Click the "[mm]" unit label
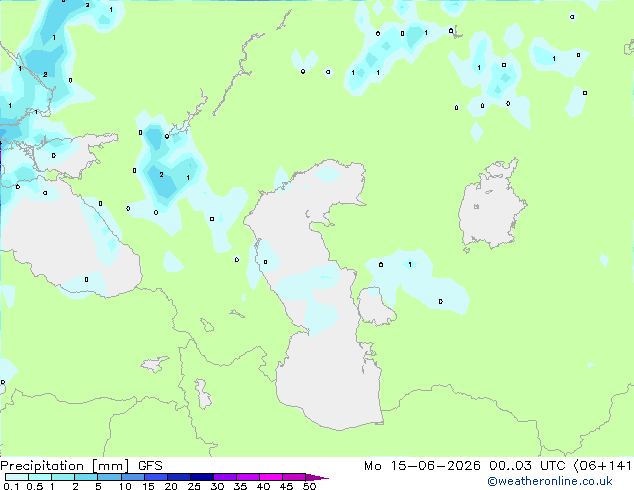The image size is (634, 490). point(110,466)
